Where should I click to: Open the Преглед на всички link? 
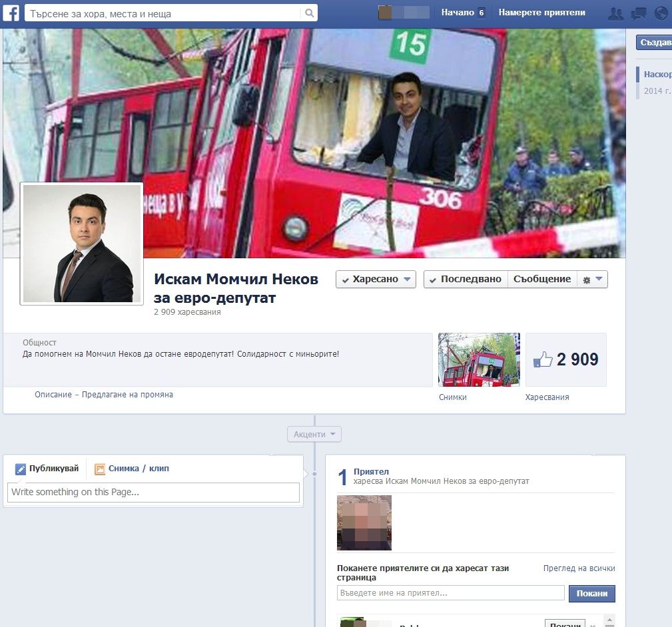tap(579, 568)
